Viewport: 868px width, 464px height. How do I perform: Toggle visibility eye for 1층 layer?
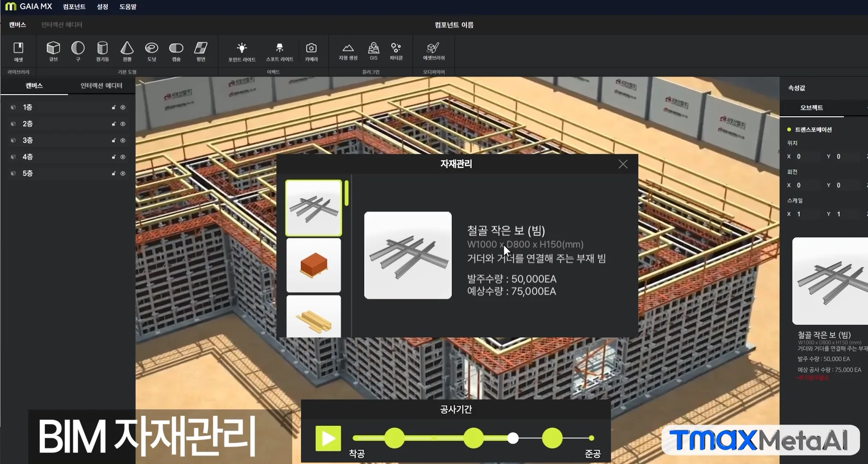tap(123, 108)
